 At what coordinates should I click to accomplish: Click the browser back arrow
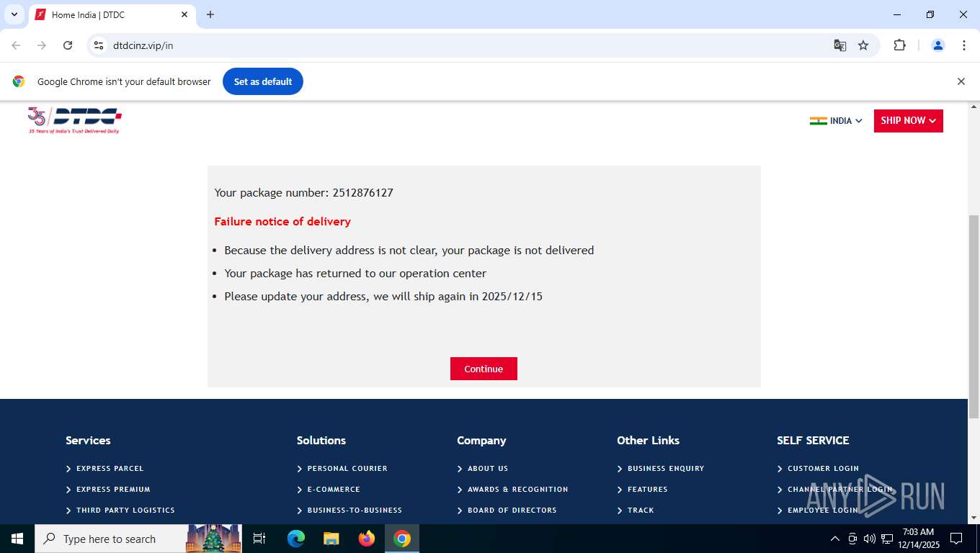coord(16,45)
